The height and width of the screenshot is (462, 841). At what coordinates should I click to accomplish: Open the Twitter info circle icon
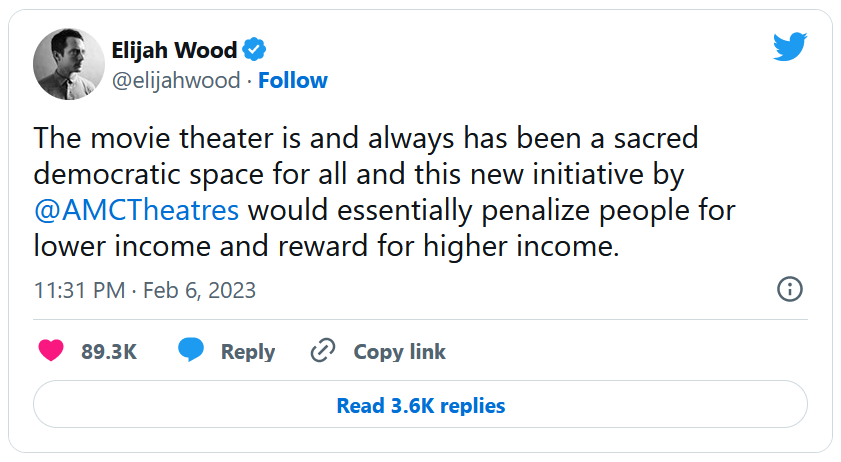[789, 290]
